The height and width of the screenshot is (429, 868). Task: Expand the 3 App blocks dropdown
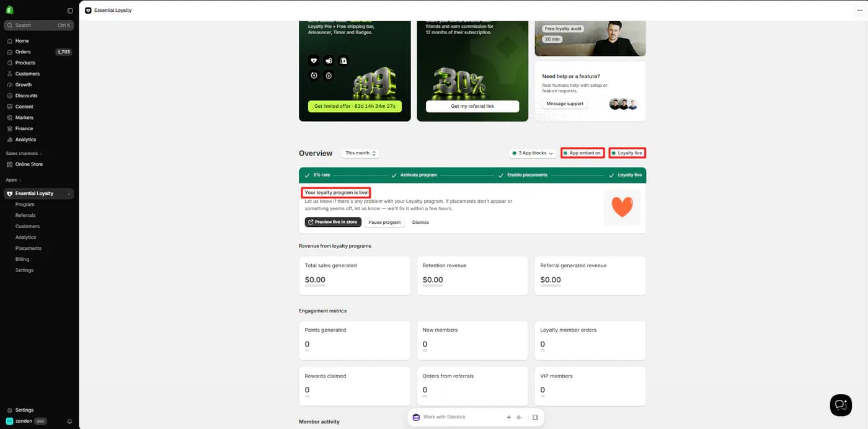tap(533, 153)
